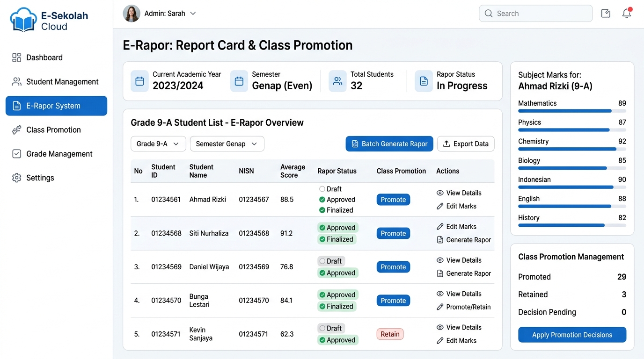This screenshot has height=359, width=644.
Task: Click the Current Academic Year calendar icon
Action: click(139, 81)
